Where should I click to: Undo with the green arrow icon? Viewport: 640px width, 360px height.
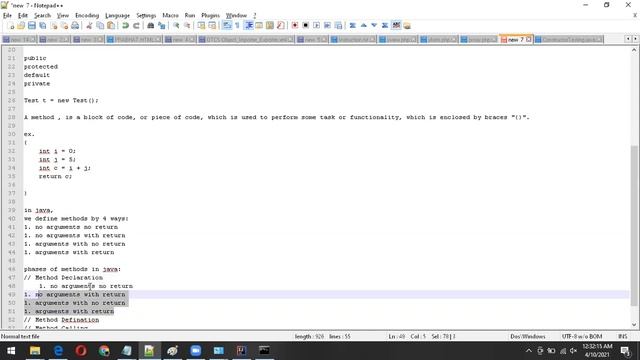(125, 26)
